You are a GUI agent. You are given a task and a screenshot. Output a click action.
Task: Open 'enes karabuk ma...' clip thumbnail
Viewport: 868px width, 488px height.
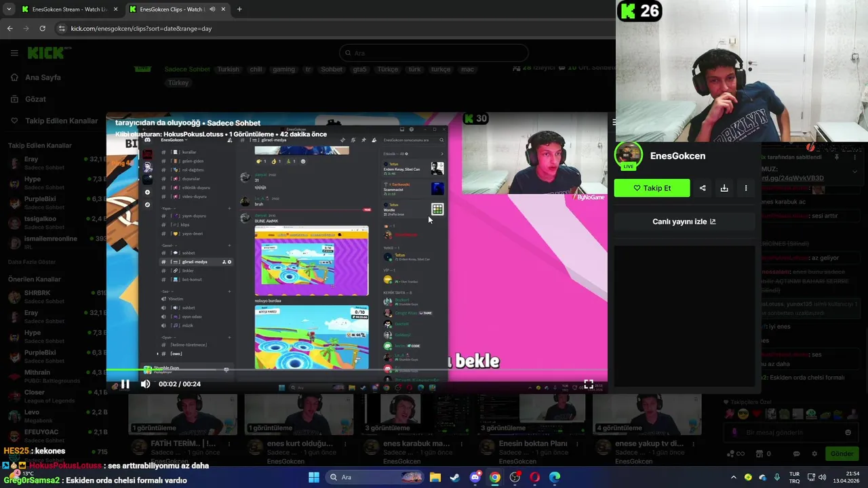click(414, 413)
